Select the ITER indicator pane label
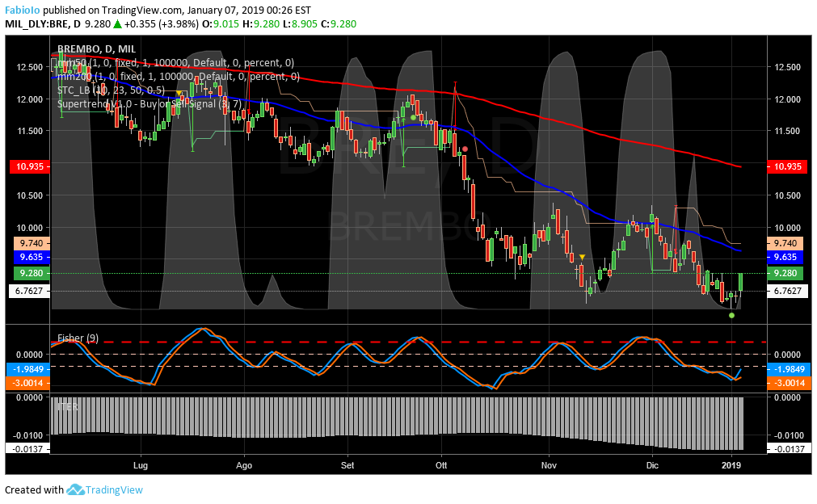Screen dimensions: 817x504 point(67,406)
